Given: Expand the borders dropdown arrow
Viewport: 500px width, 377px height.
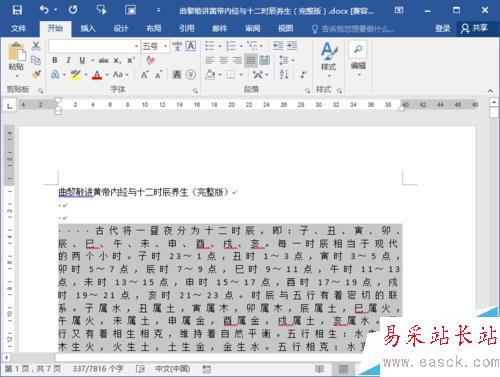Looking at the screenshot, I should (241, 75).
